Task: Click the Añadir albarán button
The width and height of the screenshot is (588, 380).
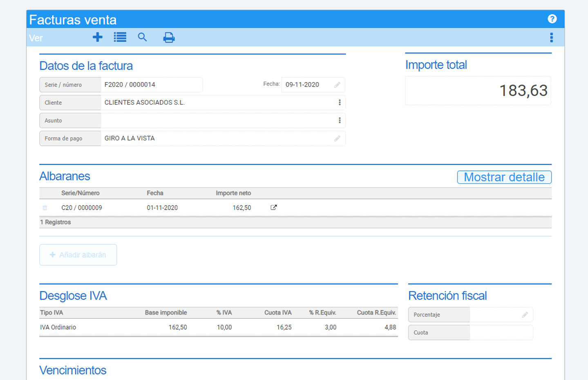Action: click(x=78, y=255)
